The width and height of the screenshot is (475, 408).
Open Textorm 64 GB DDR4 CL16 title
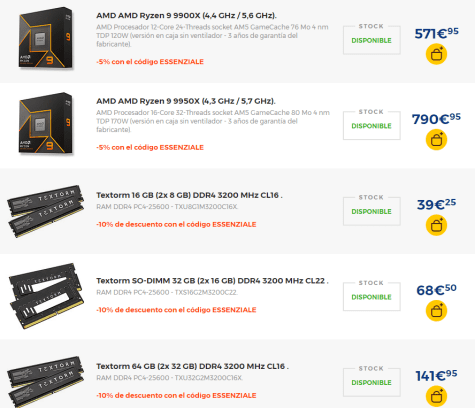pyautogui.click(x=193, y=366)
